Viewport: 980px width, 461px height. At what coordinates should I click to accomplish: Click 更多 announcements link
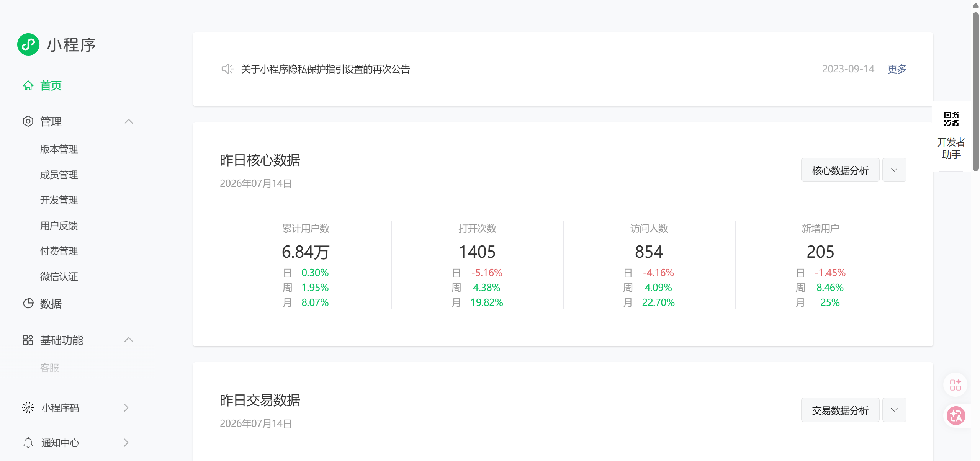(x=897, y=69)
